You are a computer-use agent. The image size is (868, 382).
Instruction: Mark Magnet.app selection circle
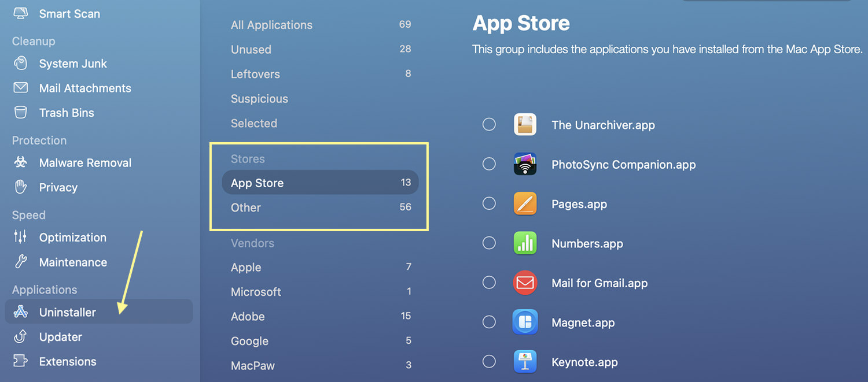pyautogui.click(x=489, y=322)
